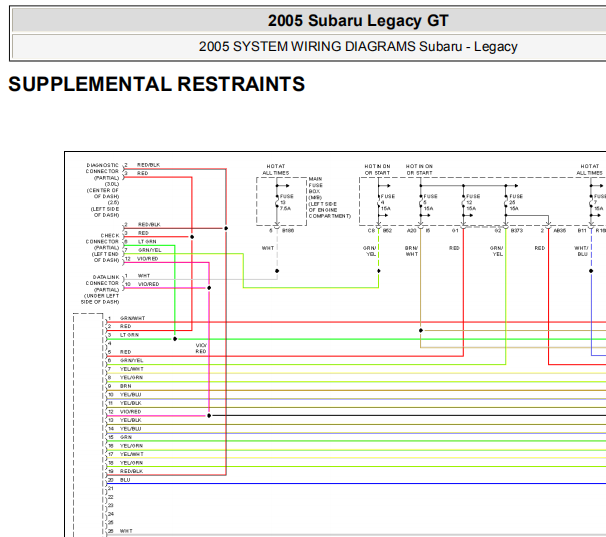Click the "FUSE 5 15A" label
The image size is (606, 537).
(430, 202)
